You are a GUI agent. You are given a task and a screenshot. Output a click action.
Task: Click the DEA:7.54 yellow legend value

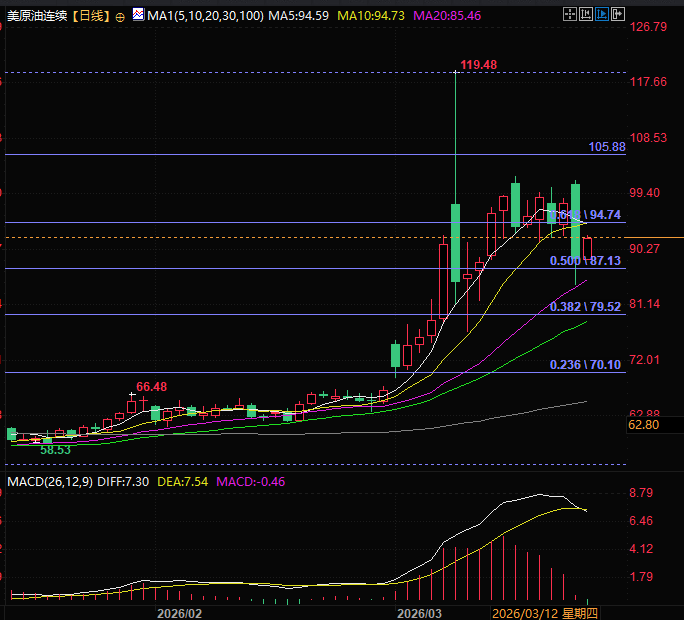[182, 482]
